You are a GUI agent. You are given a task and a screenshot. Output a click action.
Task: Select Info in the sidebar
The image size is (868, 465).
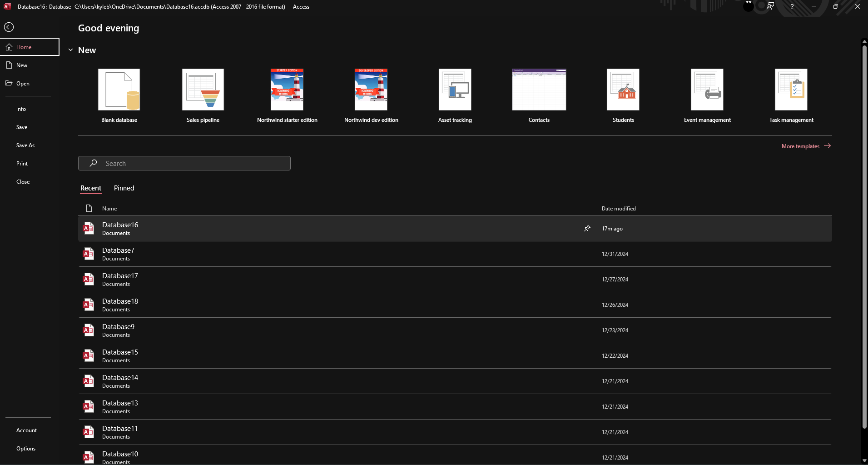(x=21, y=109)
